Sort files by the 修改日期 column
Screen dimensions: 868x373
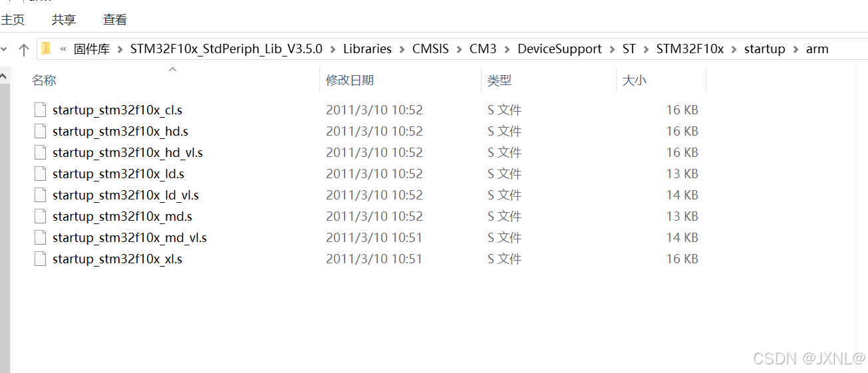pos(350,80)
